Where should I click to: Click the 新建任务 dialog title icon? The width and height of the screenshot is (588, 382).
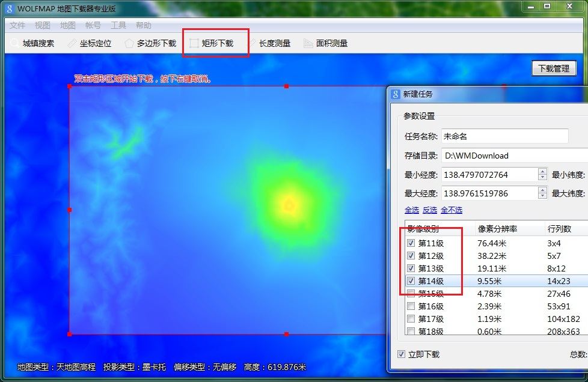coord(396,94)
